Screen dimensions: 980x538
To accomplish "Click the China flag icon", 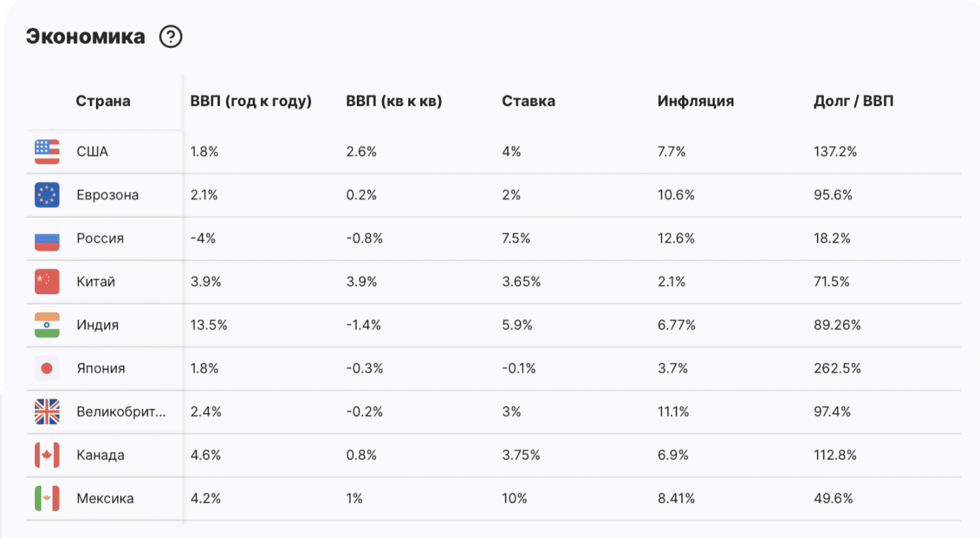I will pyautogui.click(x=47, y=282).
